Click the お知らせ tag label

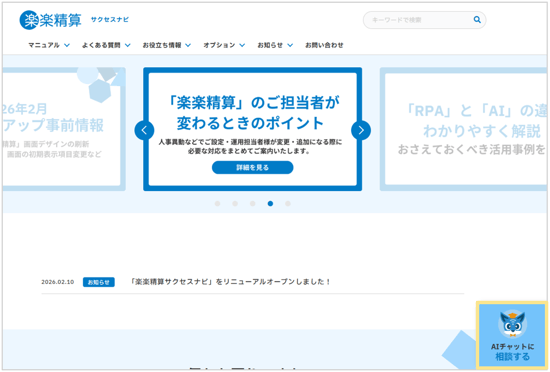[99, 282]
